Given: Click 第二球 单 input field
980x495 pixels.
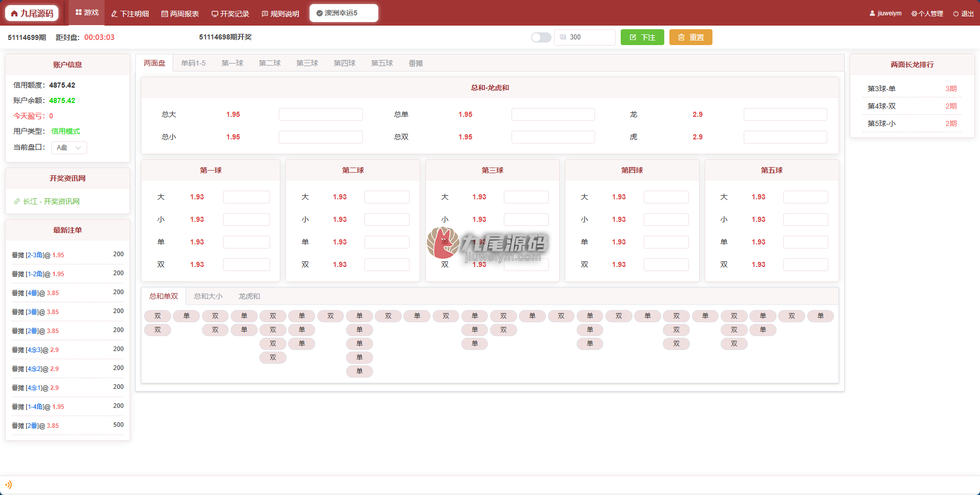Looking at the screenshot, I should click(387, 242).
